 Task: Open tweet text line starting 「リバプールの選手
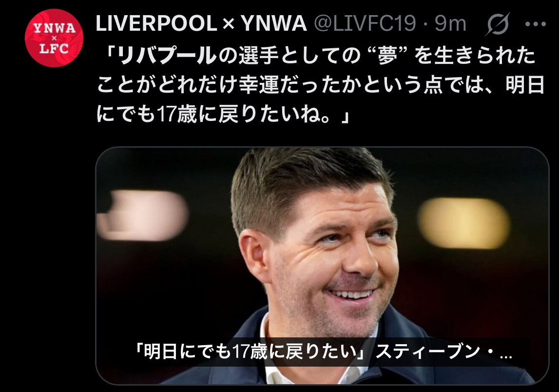316,56
